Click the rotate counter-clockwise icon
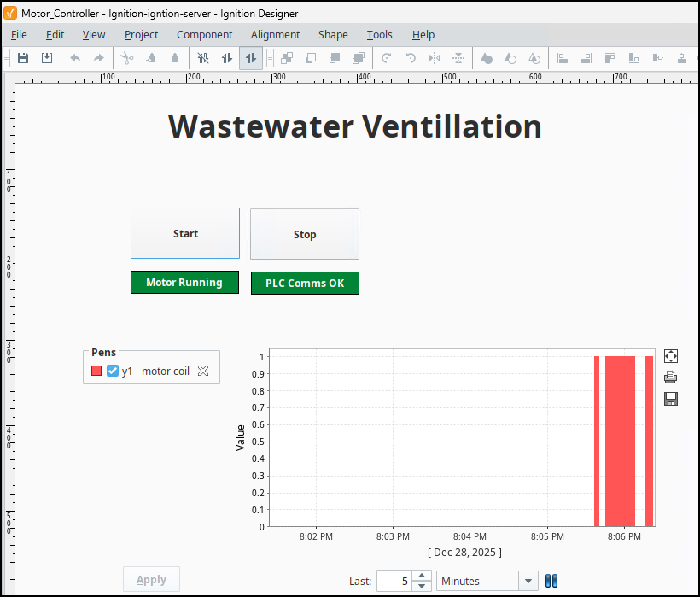700x597 pixels. [x=411, y=58]
